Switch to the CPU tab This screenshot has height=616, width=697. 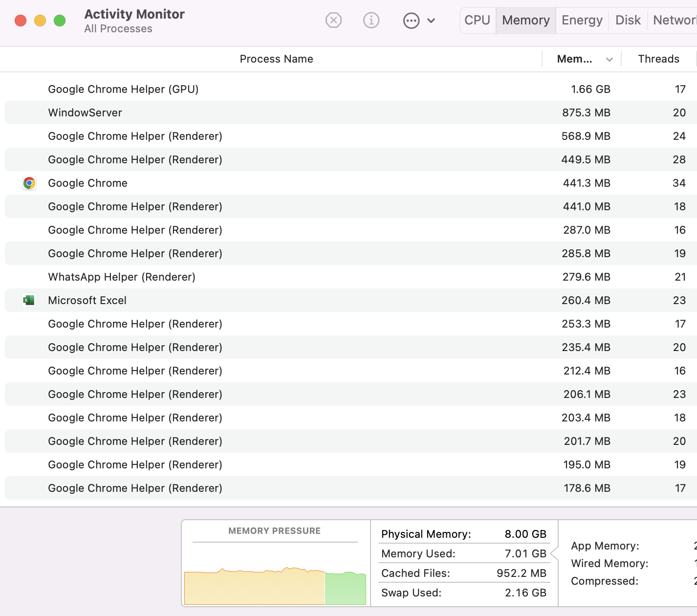477,21
